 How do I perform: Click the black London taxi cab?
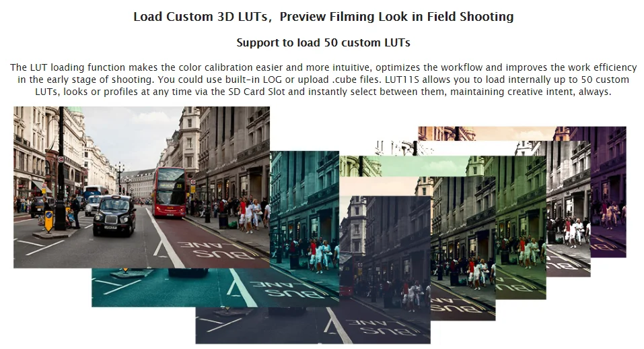coord(114,216)
